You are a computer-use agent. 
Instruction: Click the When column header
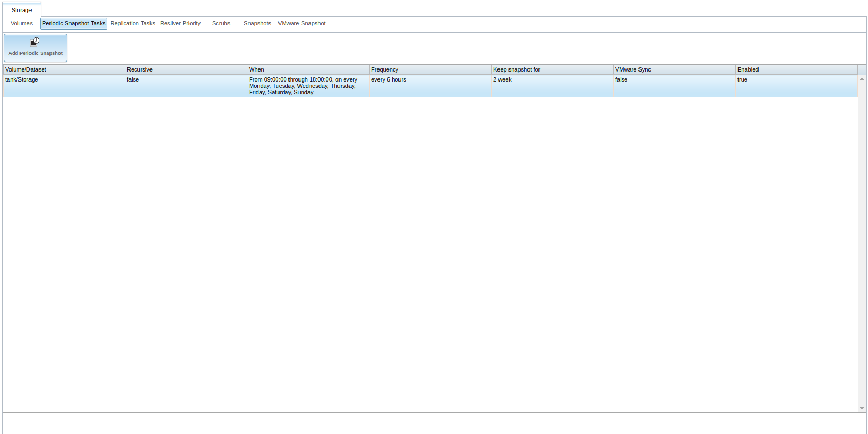coord(308,69)
